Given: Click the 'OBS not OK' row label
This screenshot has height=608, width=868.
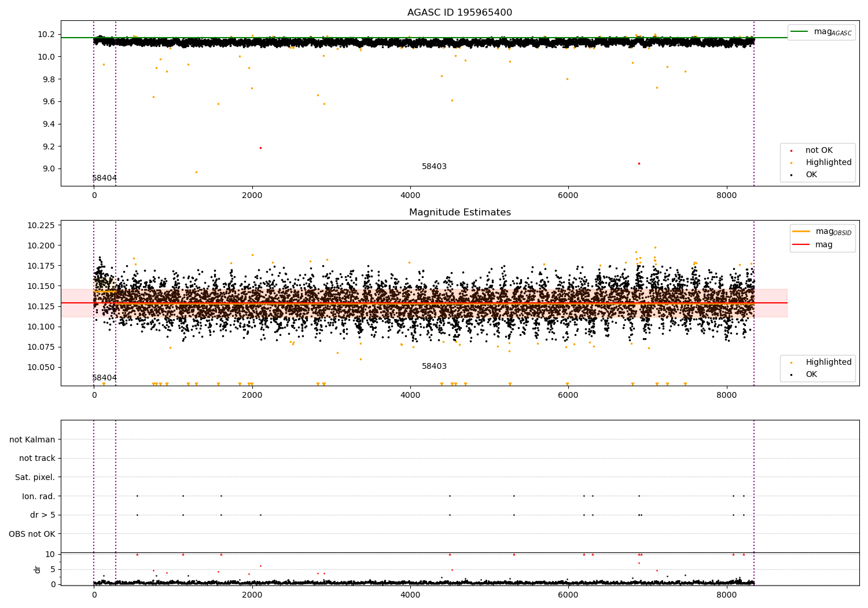Looking at the screenshot, I should click(x=32, y=534).
